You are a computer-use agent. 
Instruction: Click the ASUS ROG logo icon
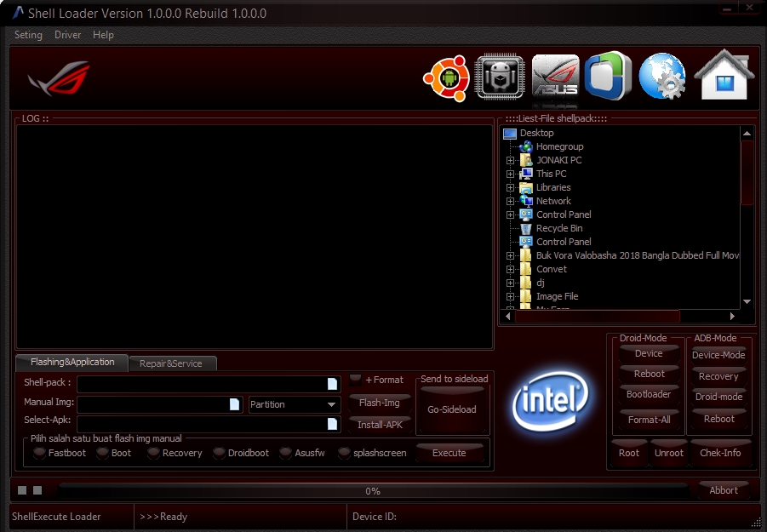555,77
